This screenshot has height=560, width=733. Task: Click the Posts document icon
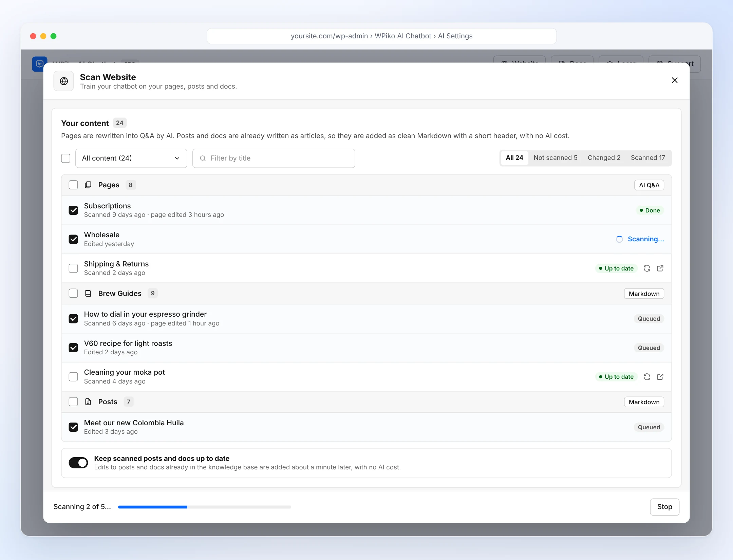[88, 402]
